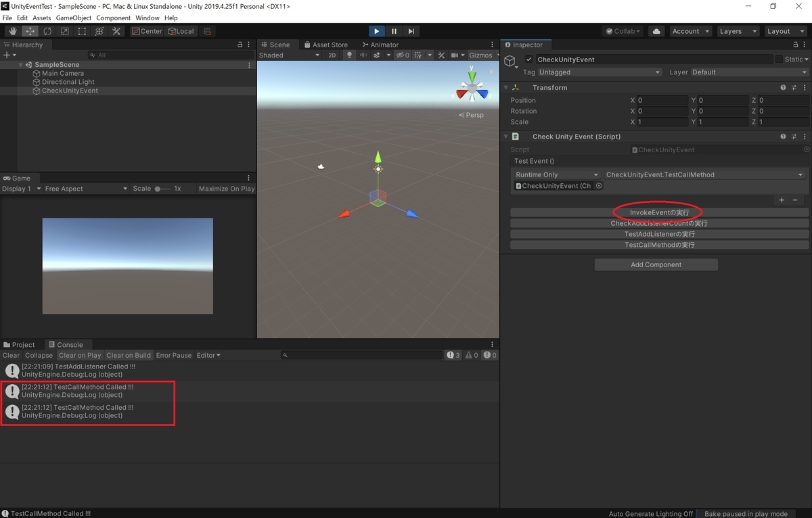This screenshot has height=518, width=812.
Task: Open the Hierarchy panel options menu
Action: pos(249,45)
